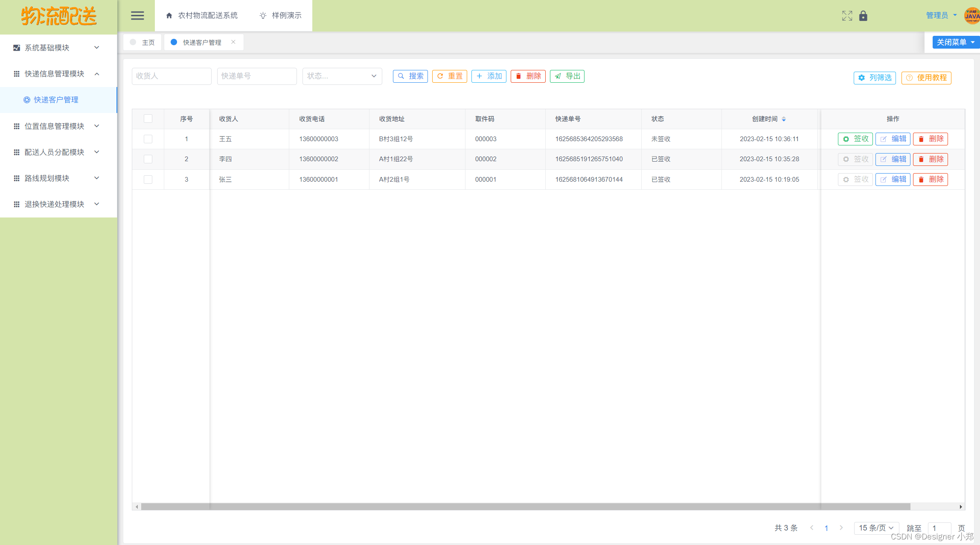Toggle the checkbox for row 2

click(148, 159)
